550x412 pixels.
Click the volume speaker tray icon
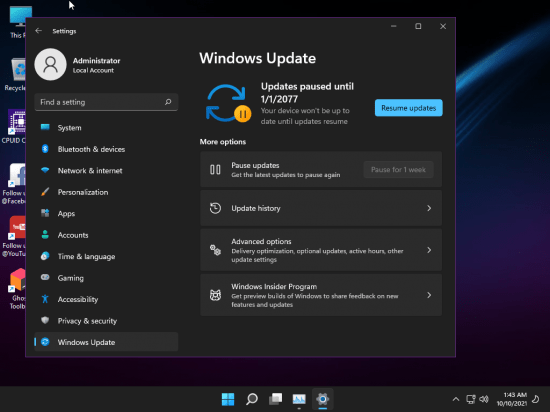pos(484,399)
